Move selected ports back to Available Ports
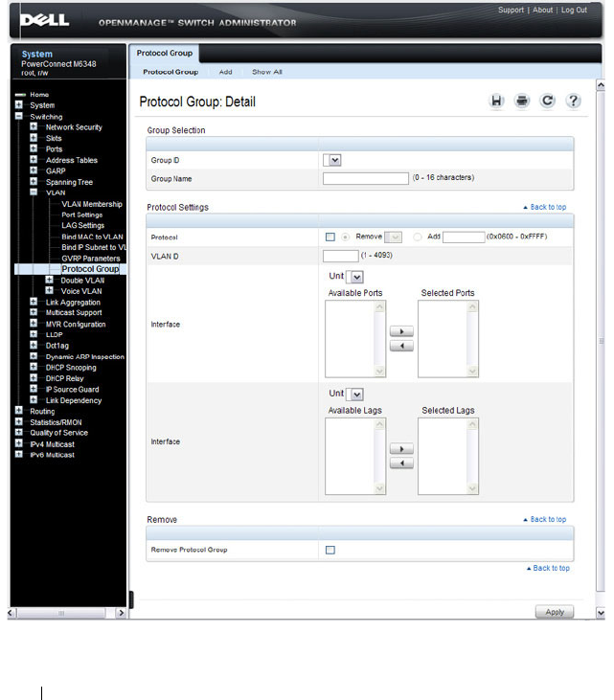 click(x=401, y=346)
